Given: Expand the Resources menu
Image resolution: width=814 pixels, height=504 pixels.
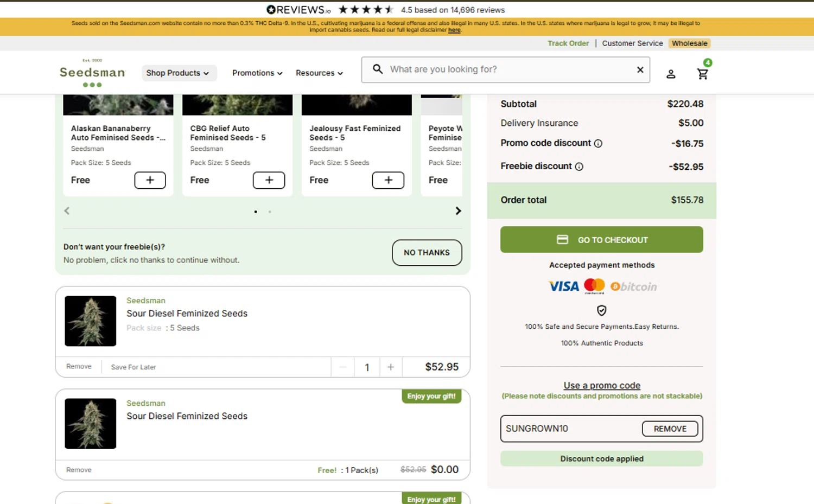Looking at the screenshot, I should tap(319, 73).
